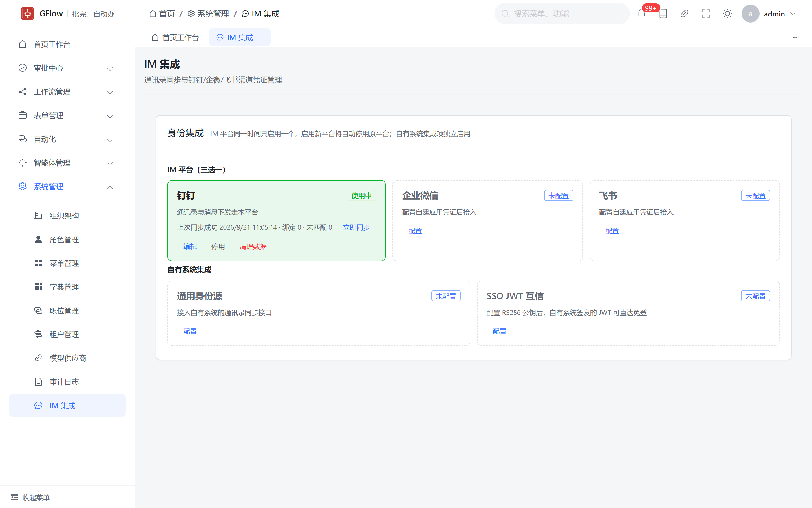This screenshot has height=508, width=812.
Task: Expand the 智能体管理 menu
Action: (67, 163)
